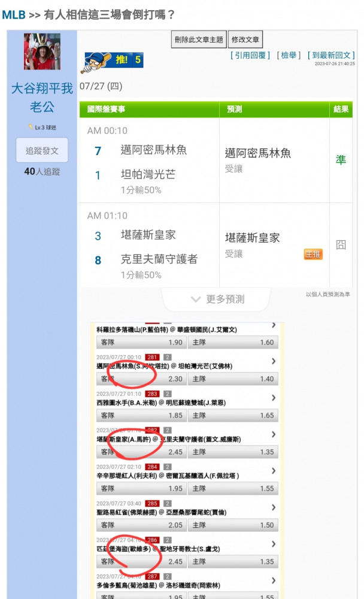The width and height of the screenshot is (364, 599).
Task: Click 克里夫蘭守護者 team name
Action: (x=159, y=259)
